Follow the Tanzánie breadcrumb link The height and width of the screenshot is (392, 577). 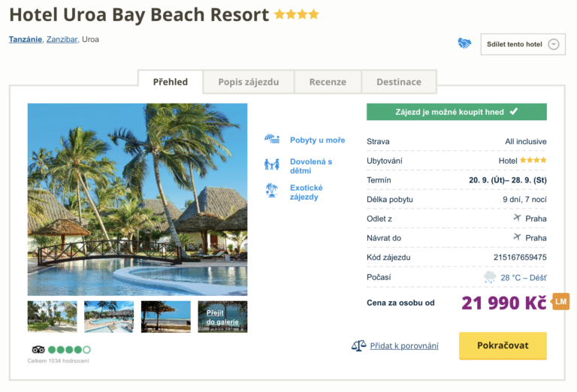pos(26,39)
